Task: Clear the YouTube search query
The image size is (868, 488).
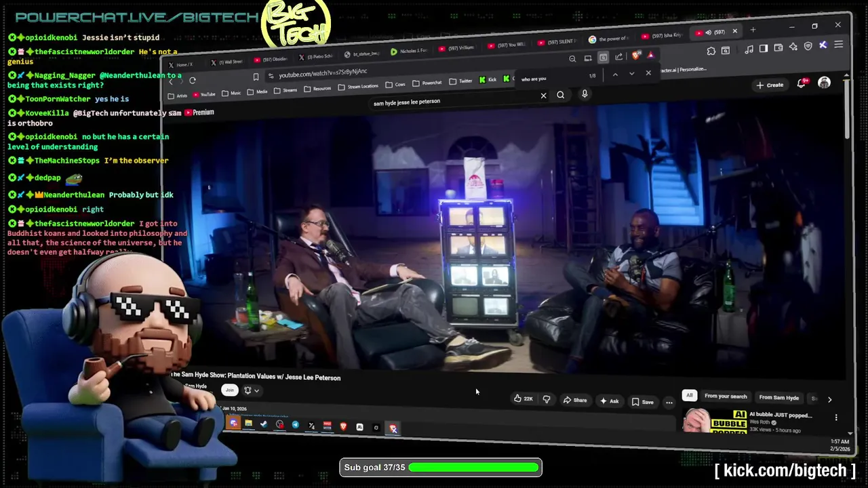Action: point(543,96)
